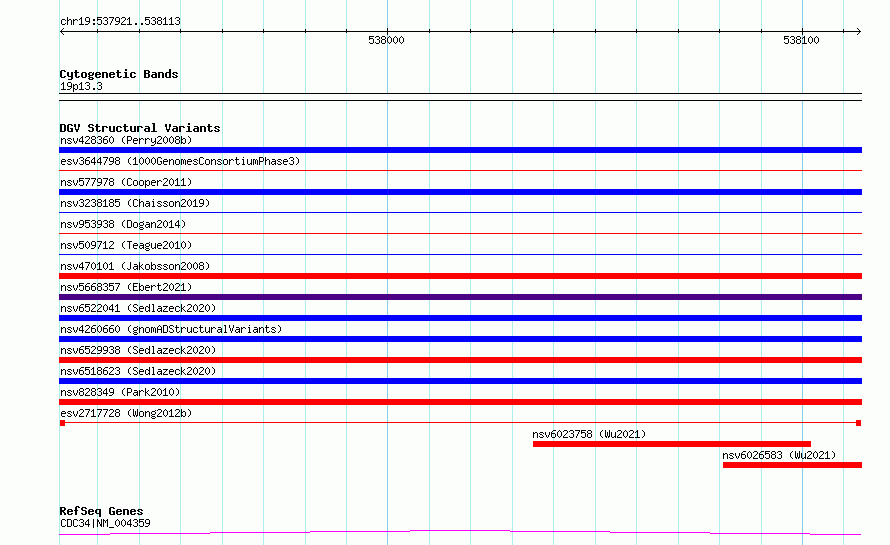Click the DGV Structural Variants track title

click(140, 128)
